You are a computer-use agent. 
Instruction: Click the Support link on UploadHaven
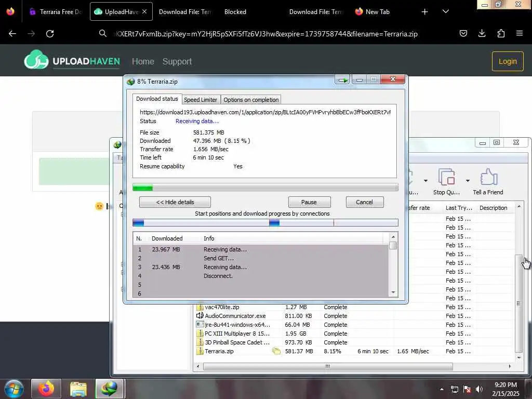(x=177, y=61)
